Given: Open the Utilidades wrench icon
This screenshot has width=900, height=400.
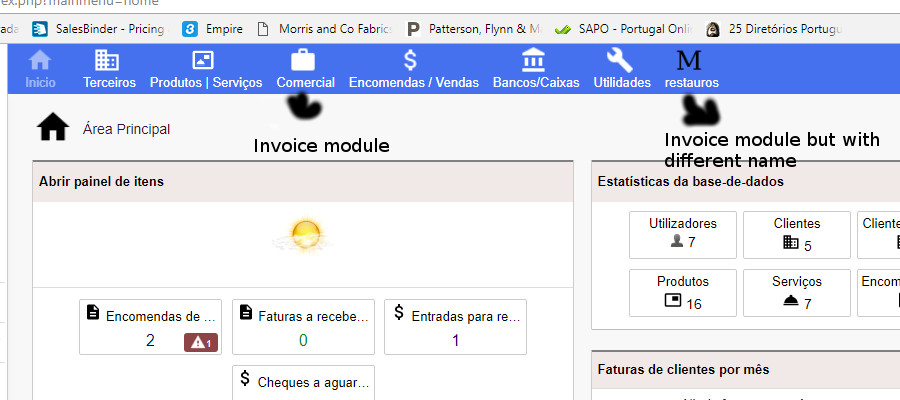Looking at the screenshot, I should coord(620,60).
